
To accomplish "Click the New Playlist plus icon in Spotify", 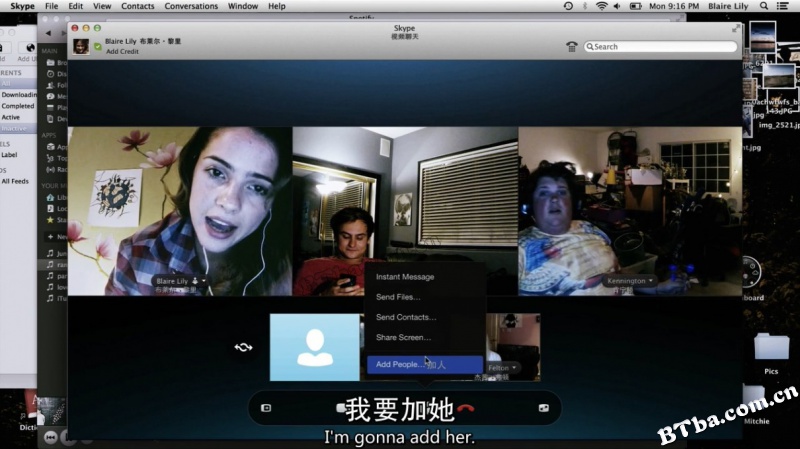I will click(x=51, y=237).
